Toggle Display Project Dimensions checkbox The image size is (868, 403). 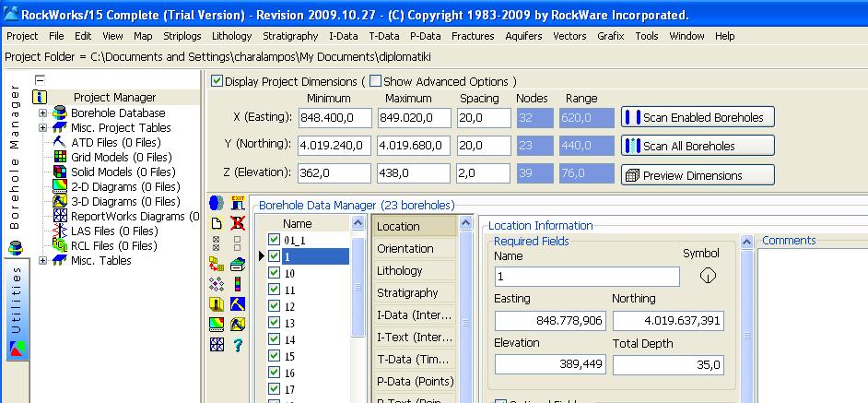[217, 81]
